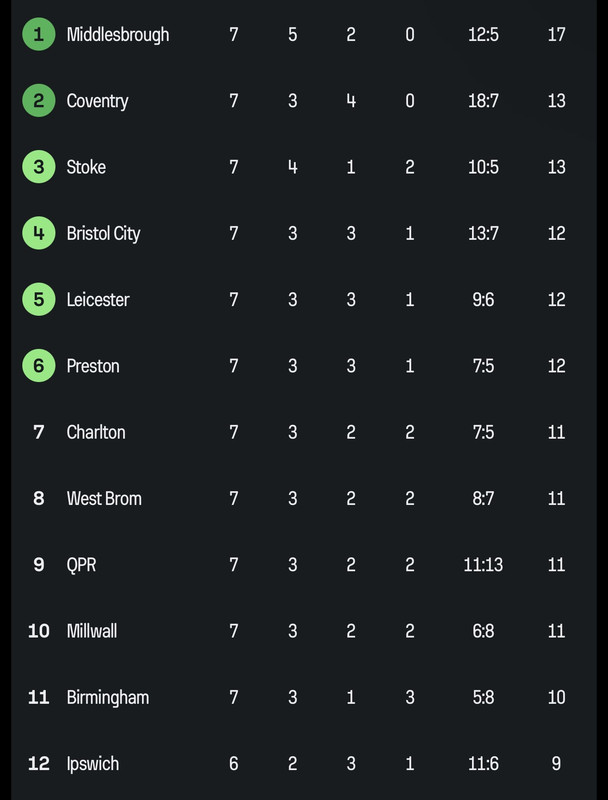Click the QPR team name

(81, 565)
